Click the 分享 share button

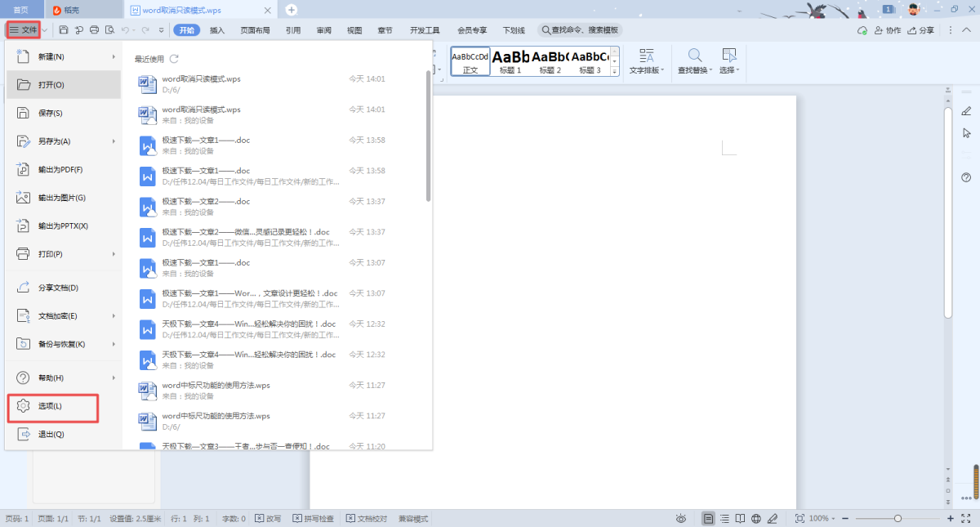[920, 30]
